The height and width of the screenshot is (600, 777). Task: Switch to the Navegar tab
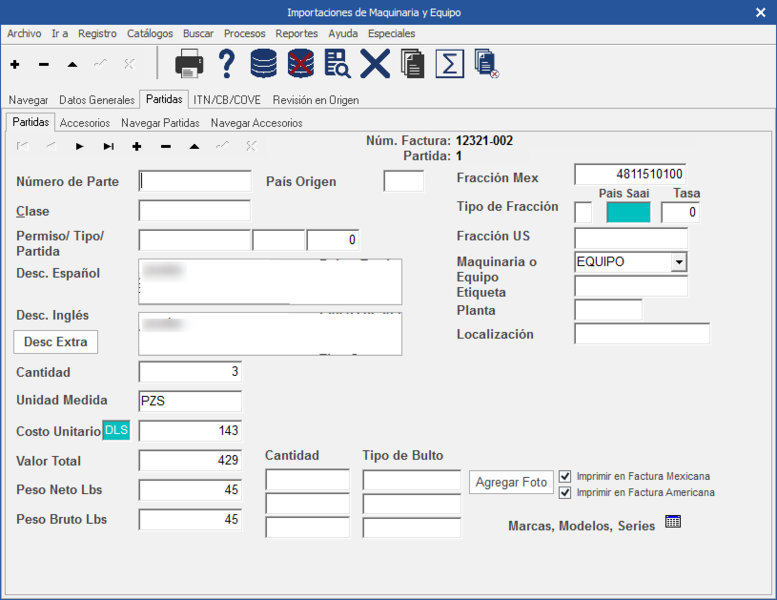tap(28, 100)
